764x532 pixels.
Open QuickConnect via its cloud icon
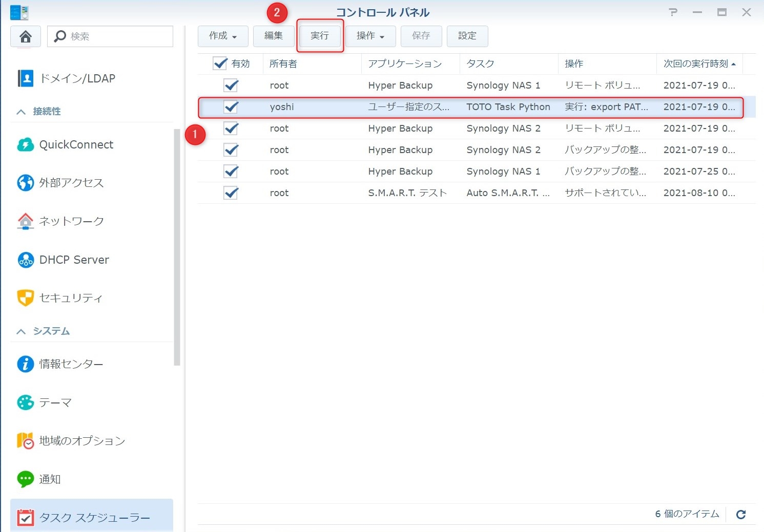(x=26, y=145)
